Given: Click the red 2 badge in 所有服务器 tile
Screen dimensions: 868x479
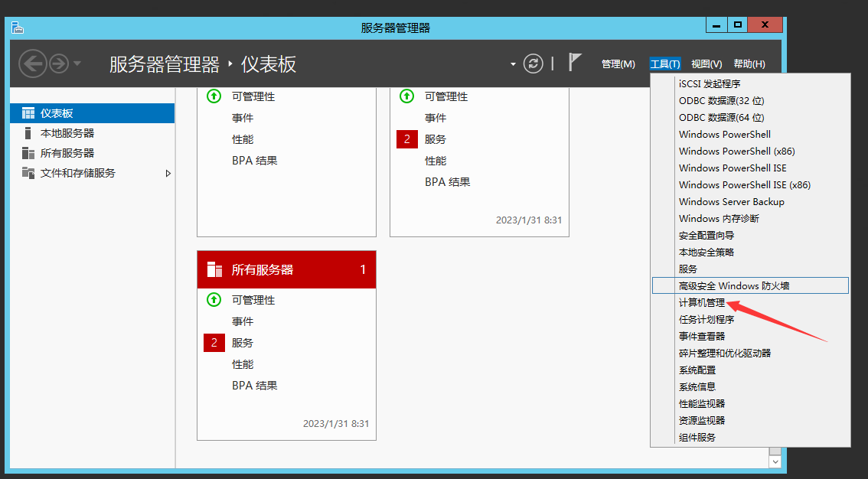Looking at the screenshot, I should pos(214,343).
